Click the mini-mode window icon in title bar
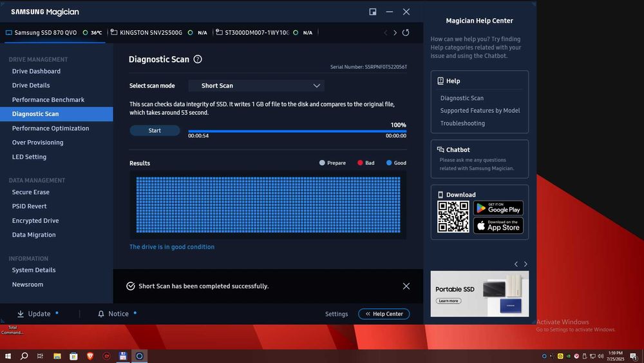 (373, 12)
